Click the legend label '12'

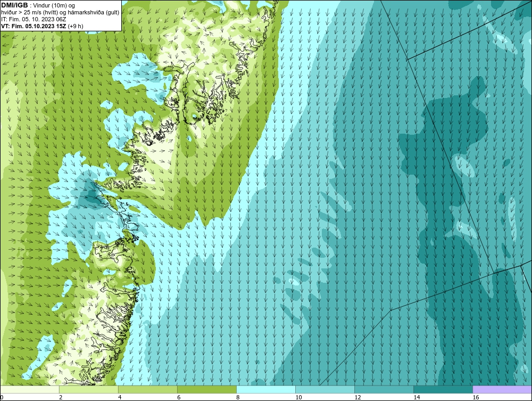358,397
